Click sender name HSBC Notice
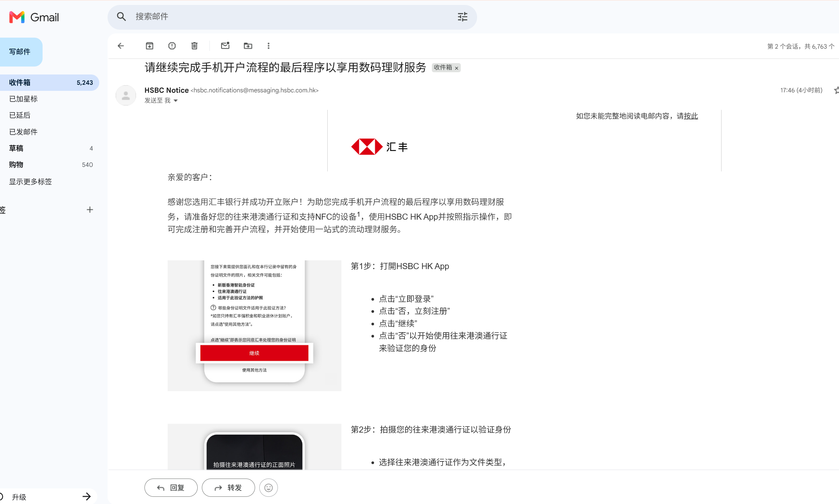Viewport: 839px width, 504px height. pos(167,90)
